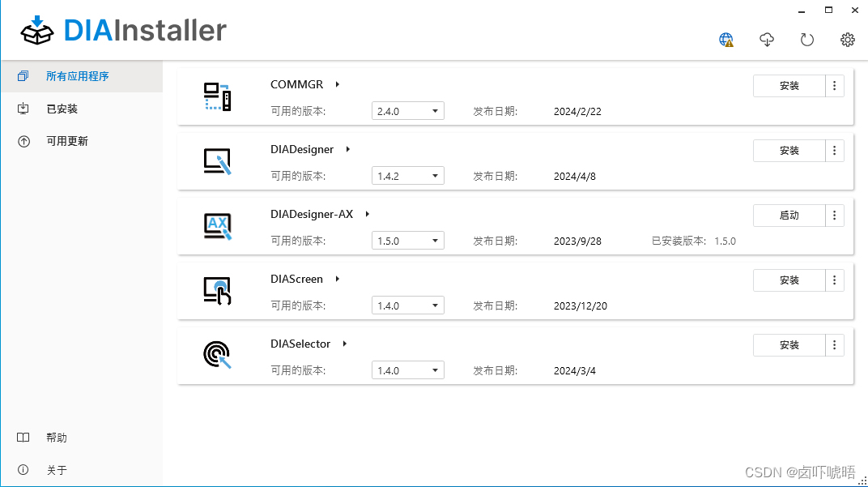Click 安装 button for COMMGR

(789, 86)
